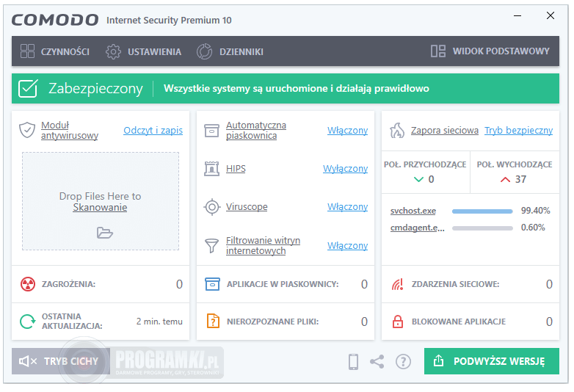The width and height of the screenshot is (574, 392).
Task: Click the inbound connections count 0
Action: tap(431, 179)
